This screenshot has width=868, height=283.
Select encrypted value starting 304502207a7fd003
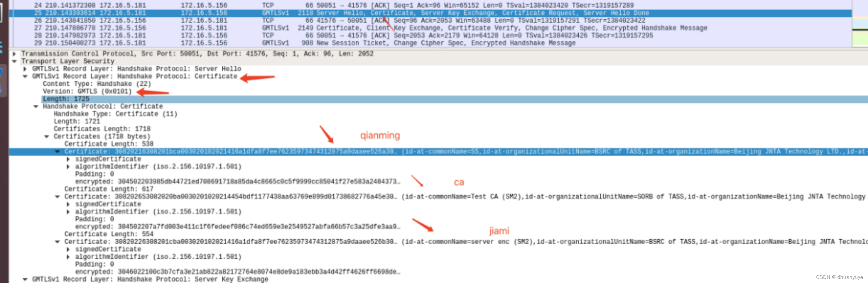[238, 227]
